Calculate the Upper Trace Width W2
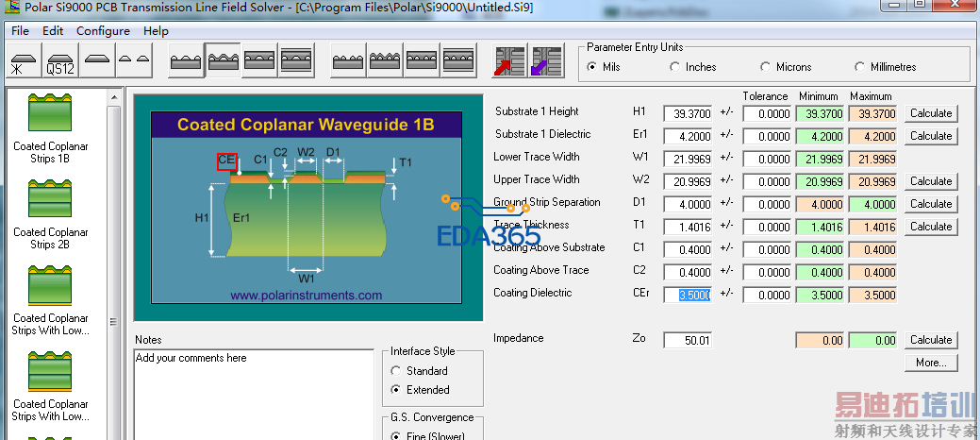The width and height of the screenshot is (980, 440). (x=931, y=181)
